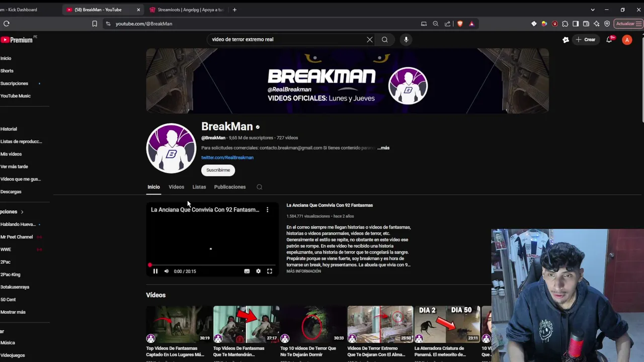This screenshot has height=362, width=644.
Task: Expand the subscriptions section chevron
Action: coord(22,212)
